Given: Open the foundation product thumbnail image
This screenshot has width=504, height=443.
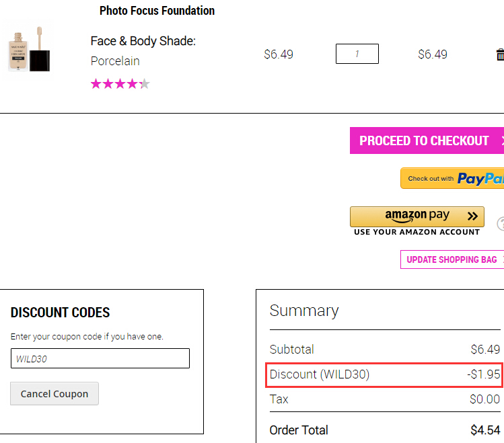Looking at the screenshot, I should 29,49.
